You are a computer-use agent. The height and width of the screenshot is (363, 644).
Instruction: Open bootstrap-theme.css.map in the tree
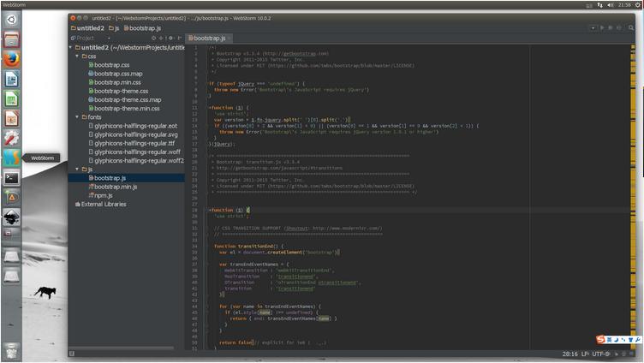pyautogui.click(x=125, y=100)
